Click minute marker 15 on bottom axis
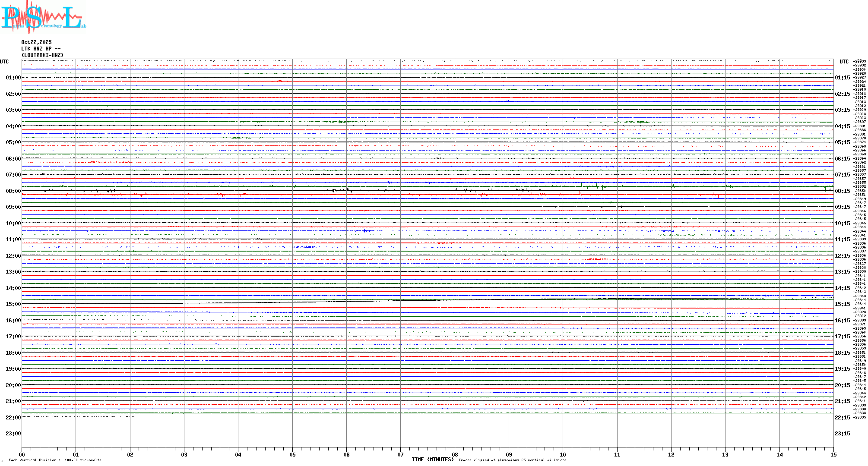The width and height of the screenshot is (868, 466). click(x=833, y=454)
